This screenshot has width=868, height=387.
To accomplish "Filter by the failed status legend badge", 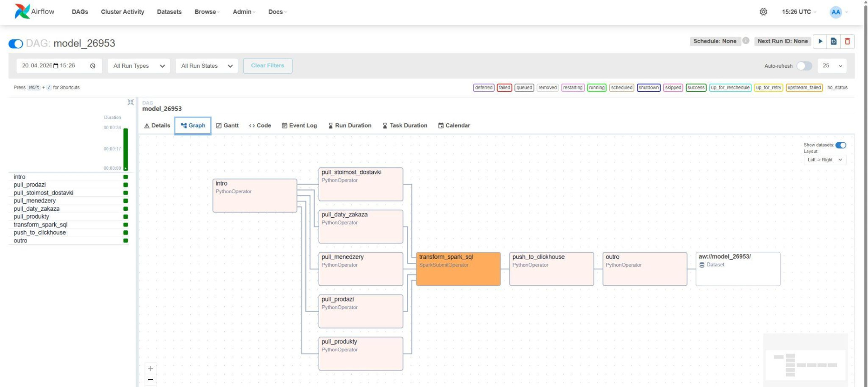I will point(504,88).
